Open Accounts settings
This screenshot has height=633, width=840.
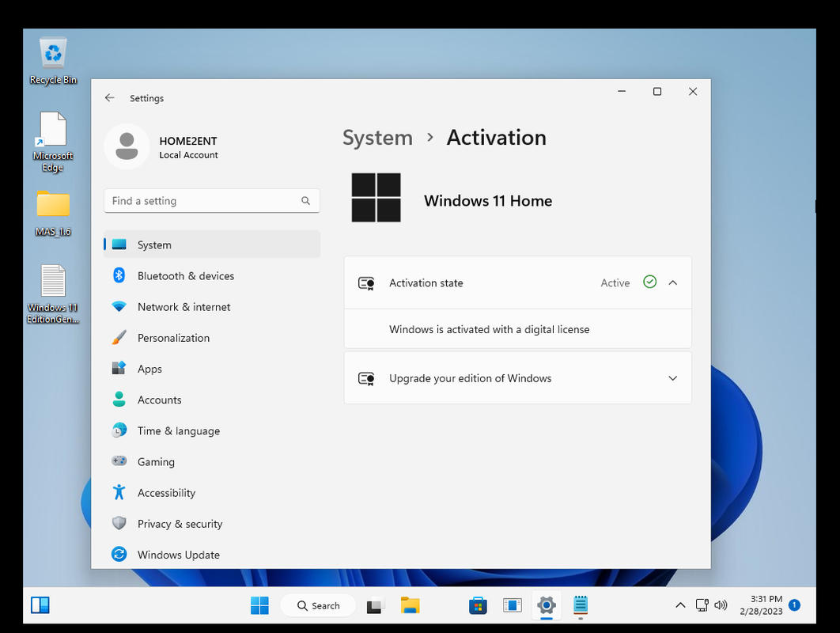[x=212, y=400]
